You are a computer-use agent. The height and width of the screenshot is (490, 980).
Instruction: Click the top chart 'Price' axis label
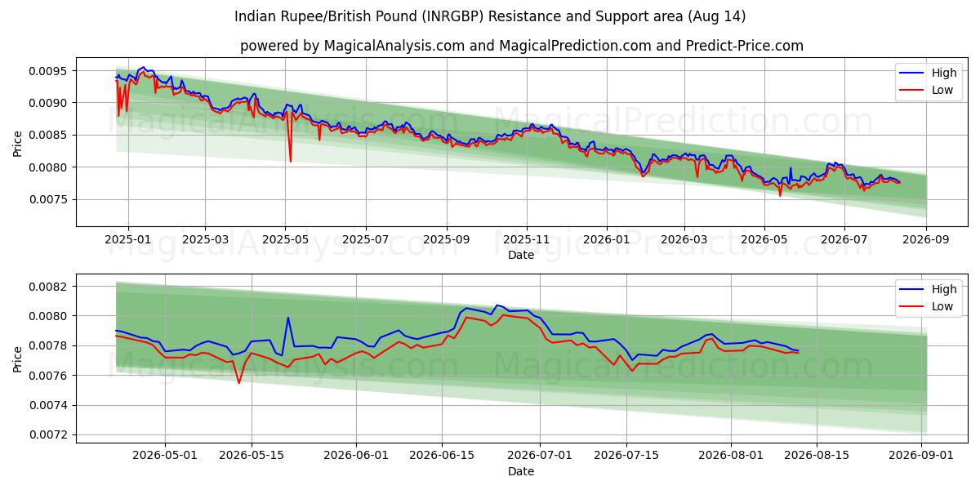[x=18, y=141]
